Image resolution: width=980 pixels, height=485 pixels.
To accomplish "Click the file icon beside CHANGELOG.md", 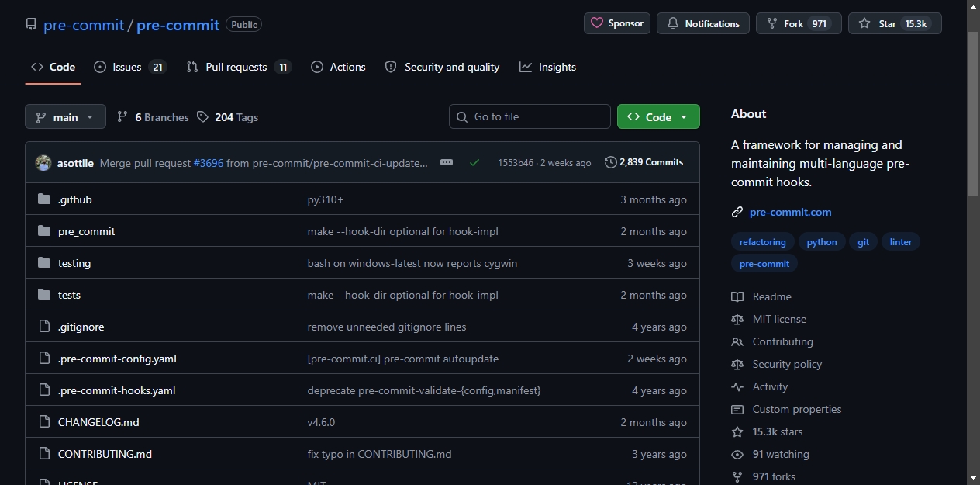I will coord(44,422).
